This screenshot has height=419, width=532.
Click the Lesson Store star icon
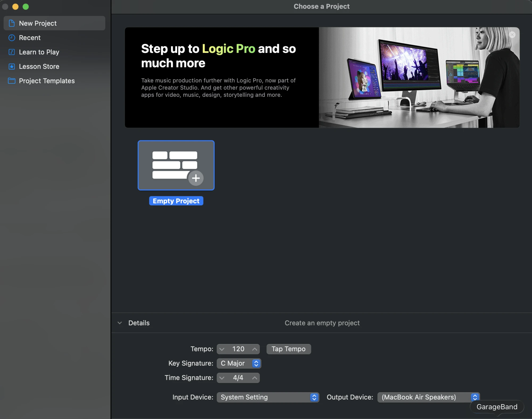(12, 66)
